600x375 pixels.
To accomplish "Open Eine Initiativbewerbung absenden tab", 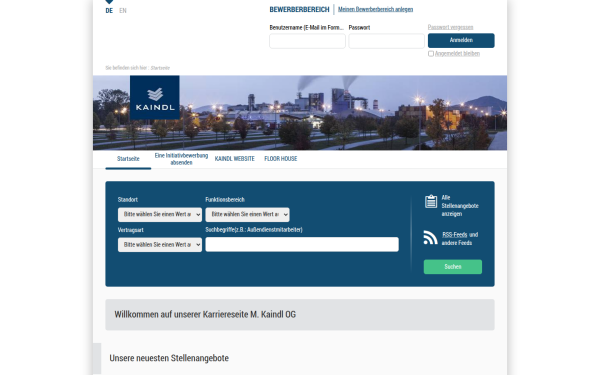I will click(x=181, y=159).
